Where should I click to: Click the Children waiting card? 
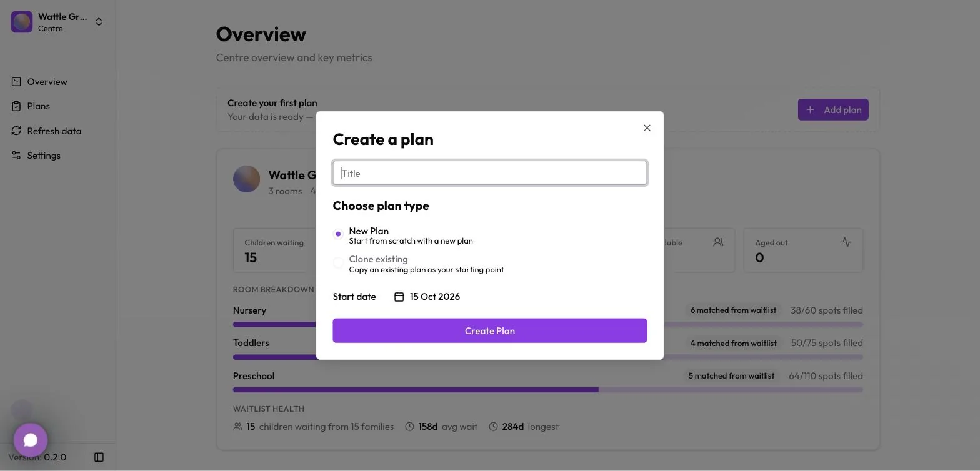pos(274,250)
